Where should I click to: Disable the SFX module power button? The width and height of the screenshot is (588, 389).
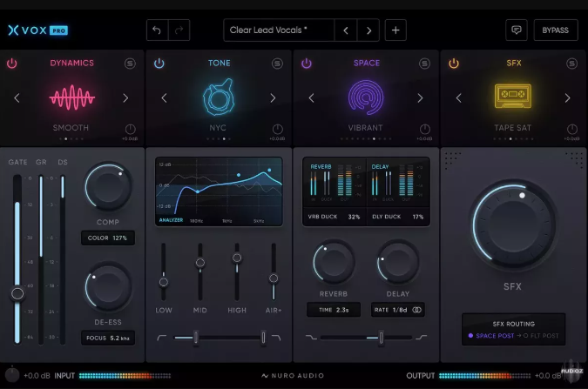pyautogui.click(x=454, y=64)
